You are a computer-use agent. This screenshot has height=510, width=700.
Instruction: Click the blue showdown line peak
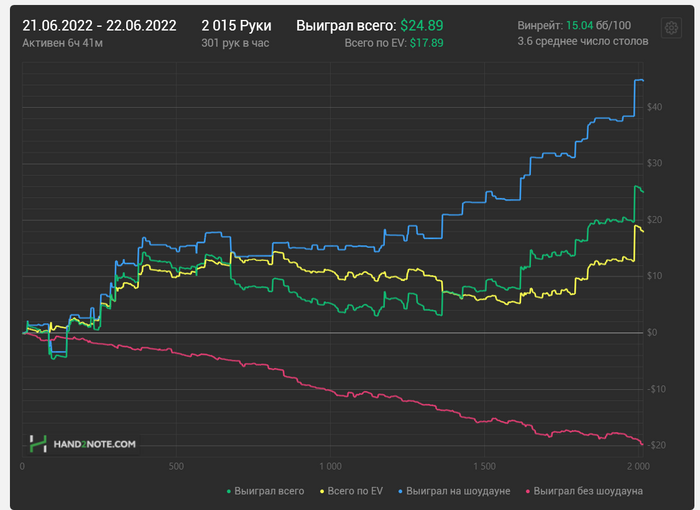point(638,80)
